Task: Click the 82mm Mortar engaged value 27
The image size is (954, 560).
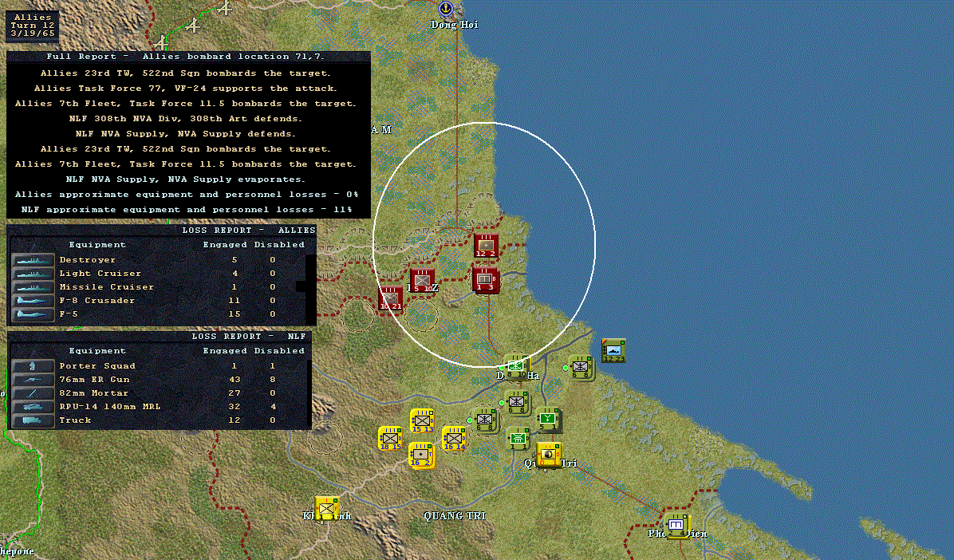Action: [x=235, y=393]
